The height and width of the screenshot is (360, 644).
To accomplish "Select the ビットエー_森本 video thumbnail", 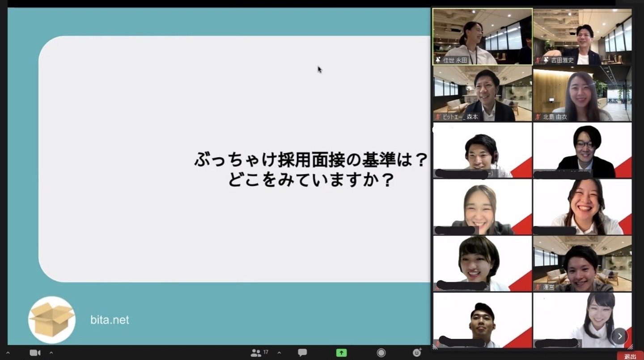I will click(x=483, y=94).
